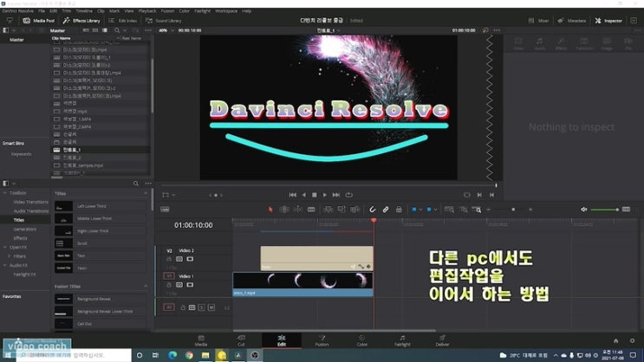Expand the Filters tree node
The height and width of the screenshot is (362, 644).
(9, 256)
